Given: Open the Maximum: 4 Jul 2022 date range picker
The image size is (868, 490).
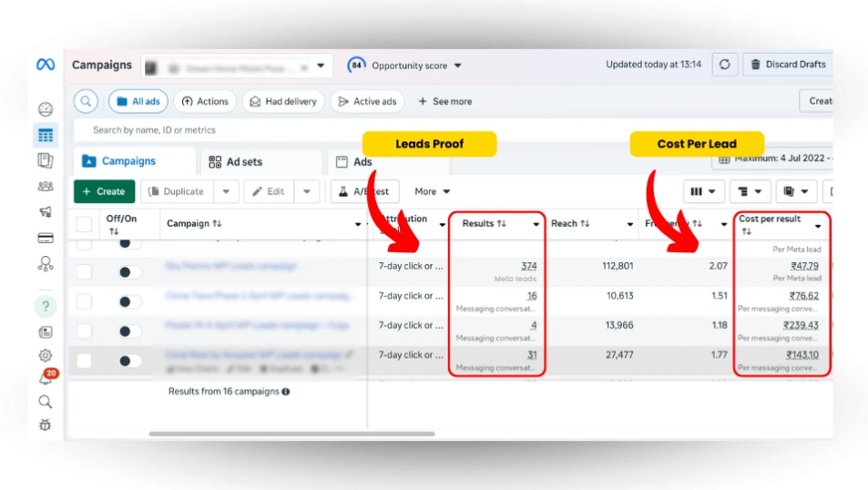Looking at the screenshot, I should 772,158.
